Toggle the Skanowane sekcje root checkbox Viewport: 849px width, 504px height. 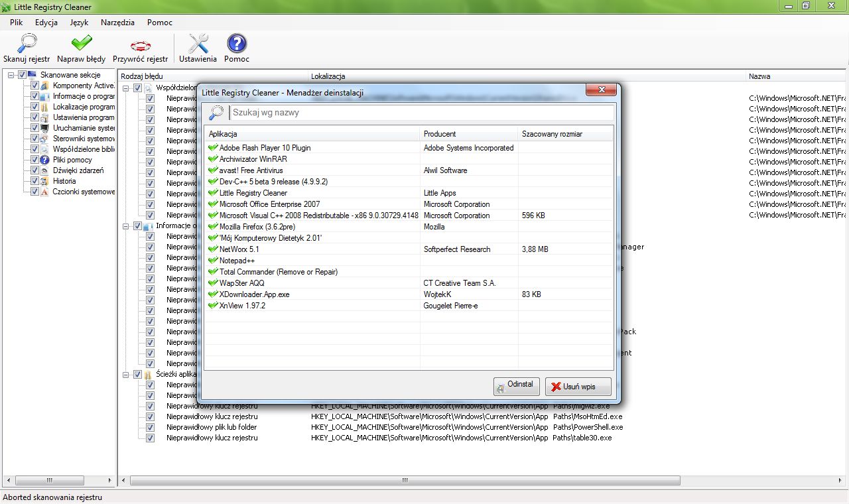[x=22, y=75]
